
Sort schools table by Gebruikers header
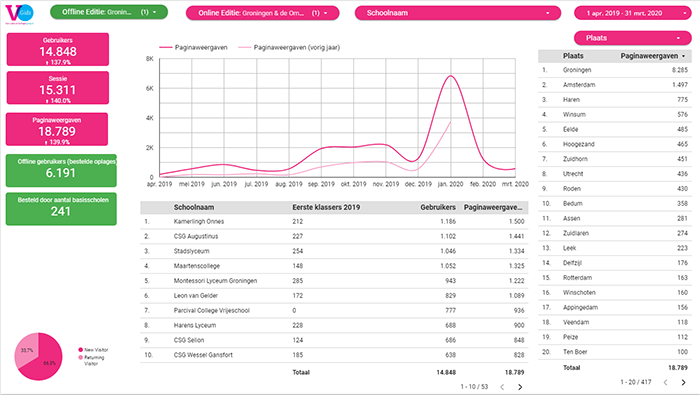coord(438,207)
